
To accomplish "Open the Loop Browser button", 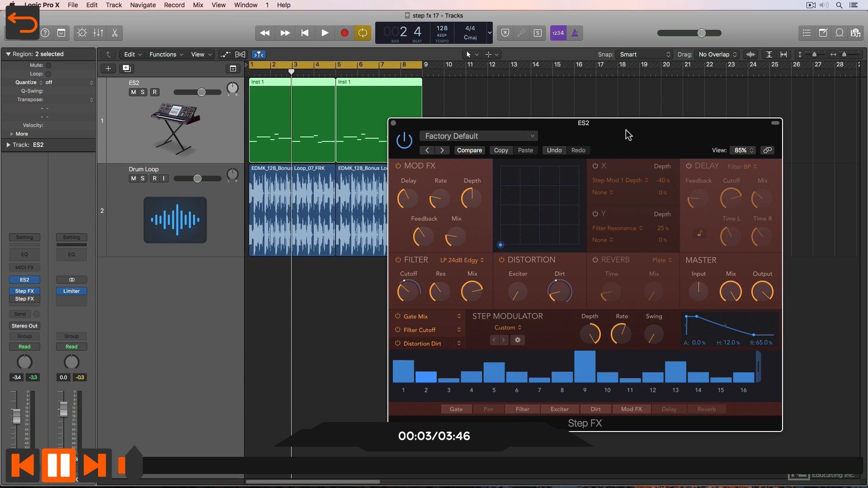I will pos(840,33).
